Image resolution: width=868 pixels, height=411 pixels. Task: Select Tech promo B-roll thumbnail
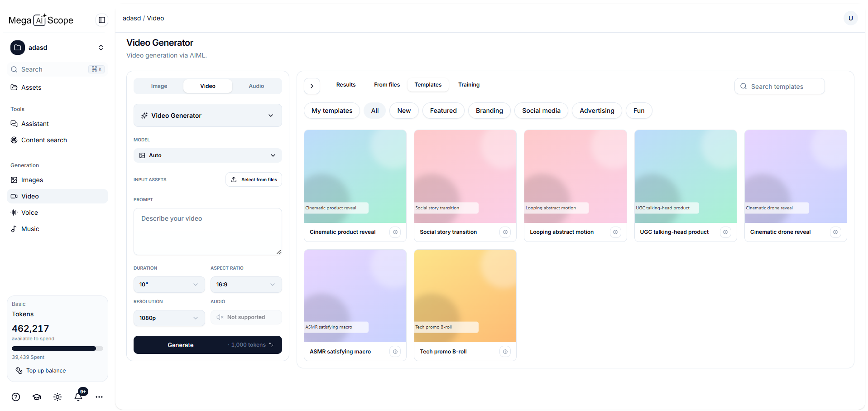click(x=465, y=296)
